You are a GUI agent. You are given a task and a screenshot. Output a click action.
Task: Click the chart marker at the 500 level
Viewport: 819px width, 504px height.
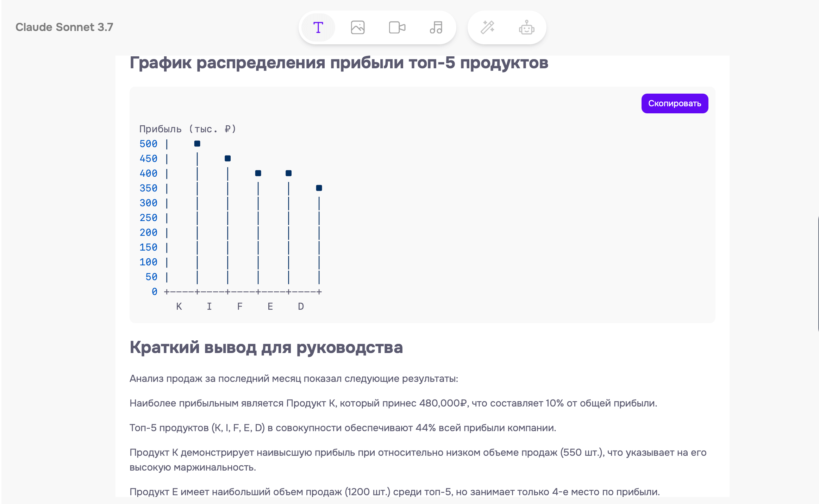point(197,144)
